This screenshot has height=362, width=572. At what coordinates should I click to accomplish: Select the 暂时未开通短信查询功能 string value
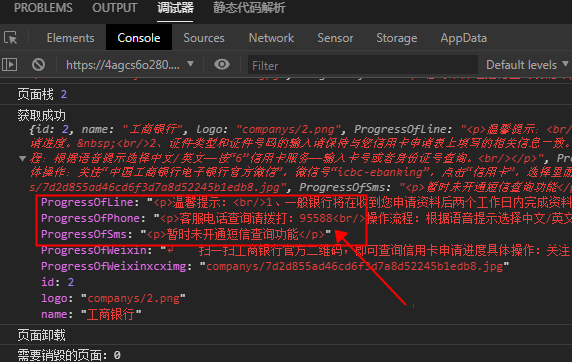(x=236, y=234)
